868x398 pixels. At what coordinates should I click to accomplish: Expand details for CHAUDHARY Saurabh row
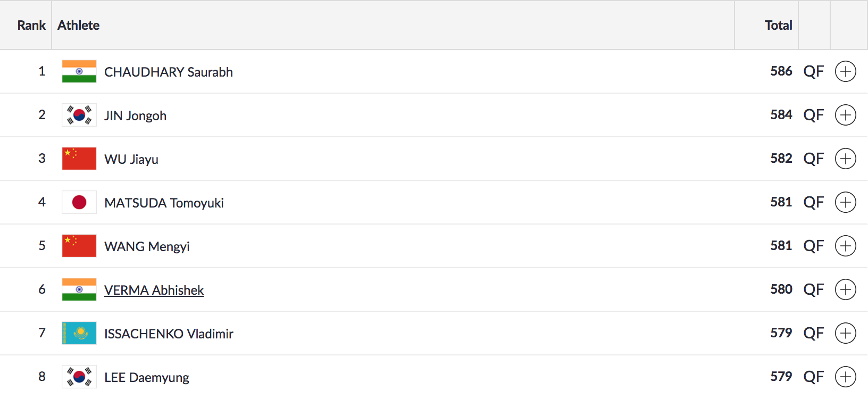(845, 71)
